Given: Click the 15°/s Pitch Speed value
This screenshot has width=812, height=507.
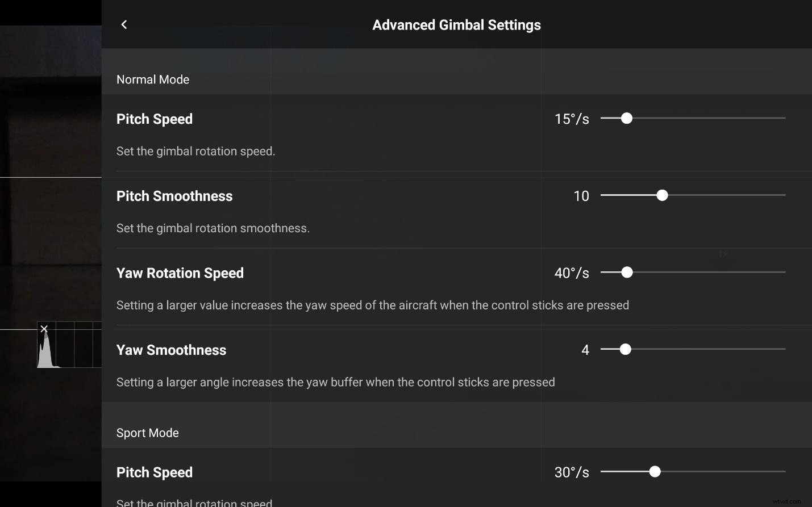Looking at the screenshot, I should tap(572, 119).
